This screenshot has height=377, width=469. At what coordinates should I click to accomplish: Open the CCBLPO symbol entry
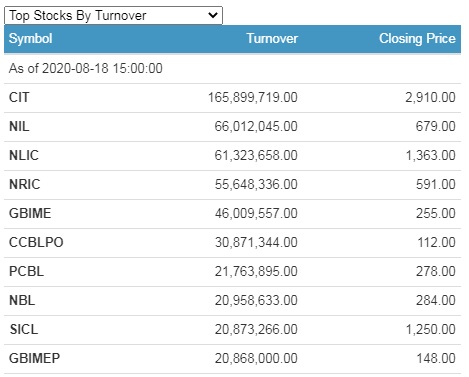click(x=36, y=242)
